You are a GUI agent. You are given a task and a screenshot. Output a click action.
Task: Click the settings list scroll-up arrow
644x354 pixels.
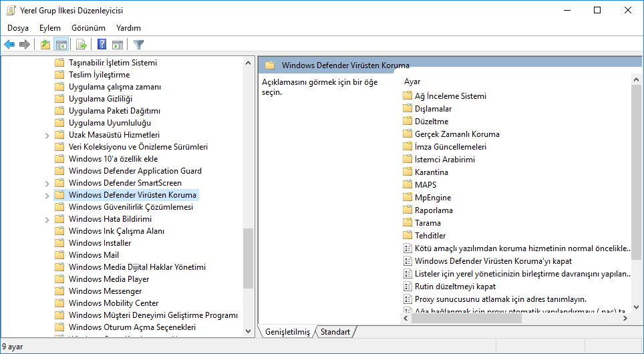(x=636, y=79)
